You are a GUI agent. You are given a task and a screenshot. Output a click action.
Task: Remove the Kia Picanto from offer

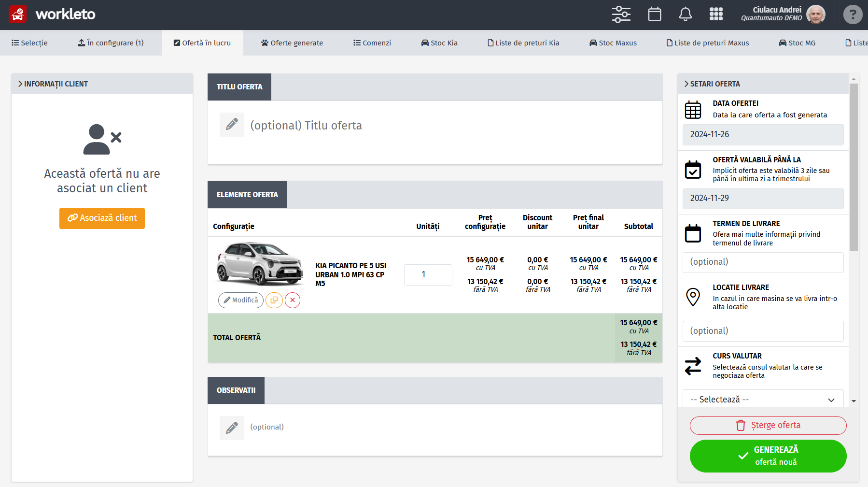[x=293, y=300]
